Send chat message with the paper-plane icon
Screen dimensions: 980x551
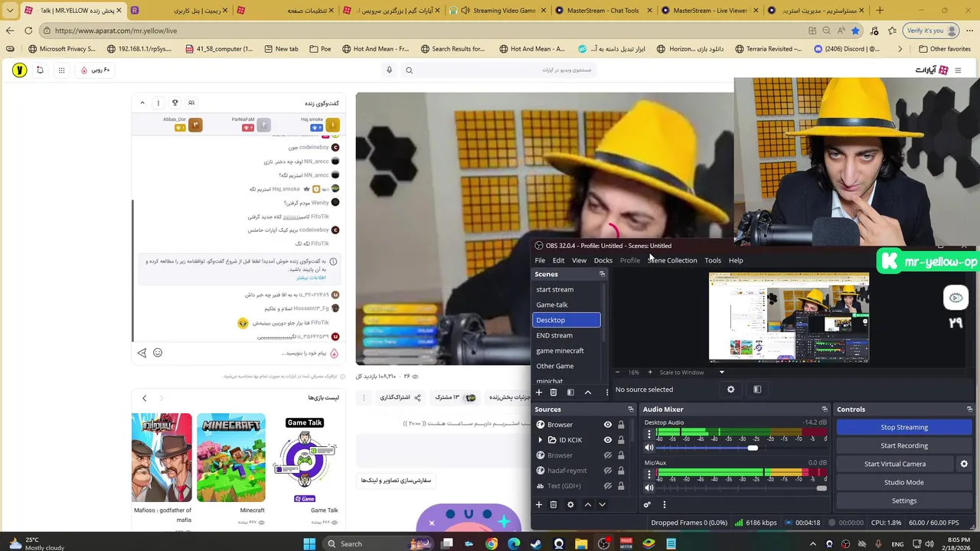(x=142, y=353)
